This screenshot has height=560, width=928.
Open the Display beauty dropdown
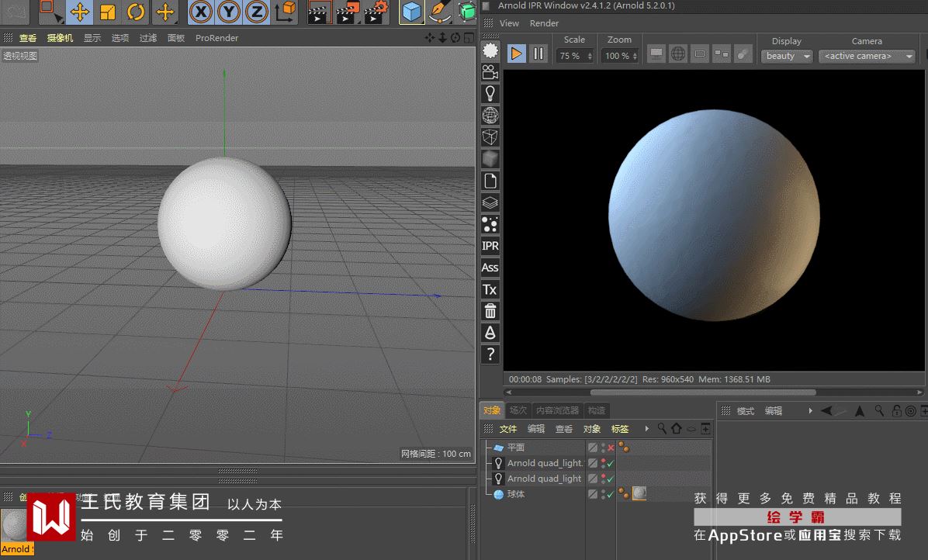788,56
